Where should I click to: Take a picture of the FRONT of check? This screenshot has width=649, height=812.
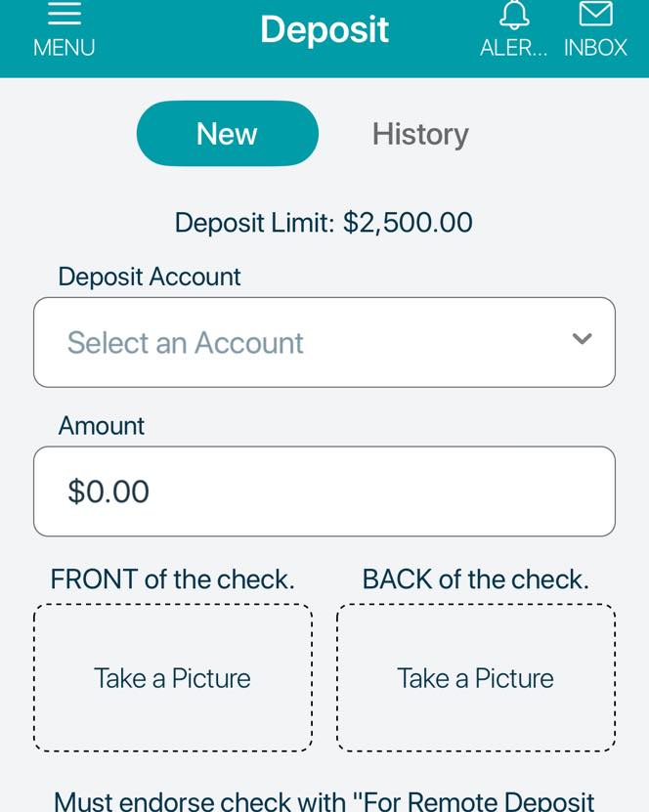coord(172,677)
